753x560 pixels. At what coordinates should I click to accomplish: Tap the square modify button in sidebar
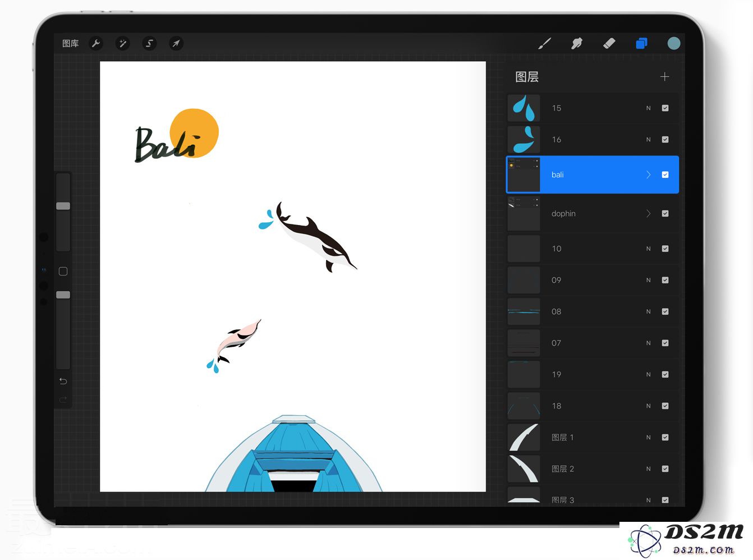click(x=63, y=271)
